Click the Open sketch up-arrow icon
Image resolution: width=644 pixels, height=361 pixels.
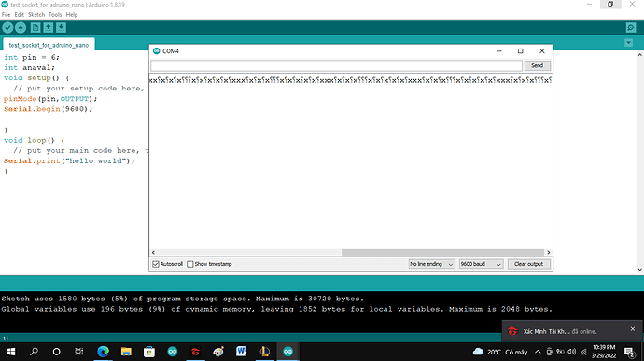[48, 27]
